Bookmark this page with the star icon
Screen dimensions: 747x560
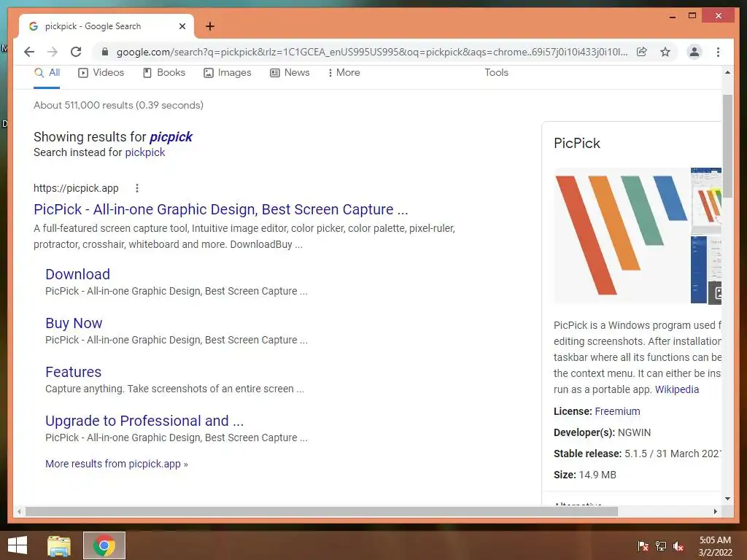pyautogui.click(x=665, y=52)
